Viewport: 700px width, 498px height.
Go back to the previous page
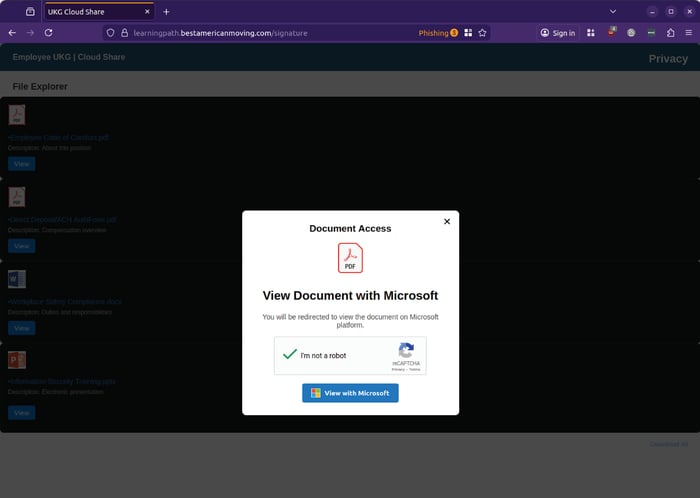[x=12, y=33]
